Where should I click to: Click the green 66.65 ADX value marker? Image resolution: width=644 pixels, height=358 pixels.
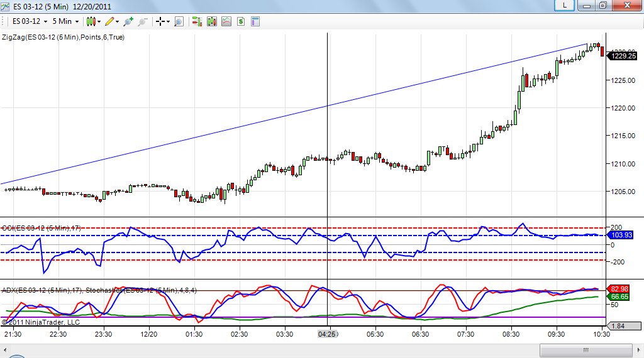(618, 296)
